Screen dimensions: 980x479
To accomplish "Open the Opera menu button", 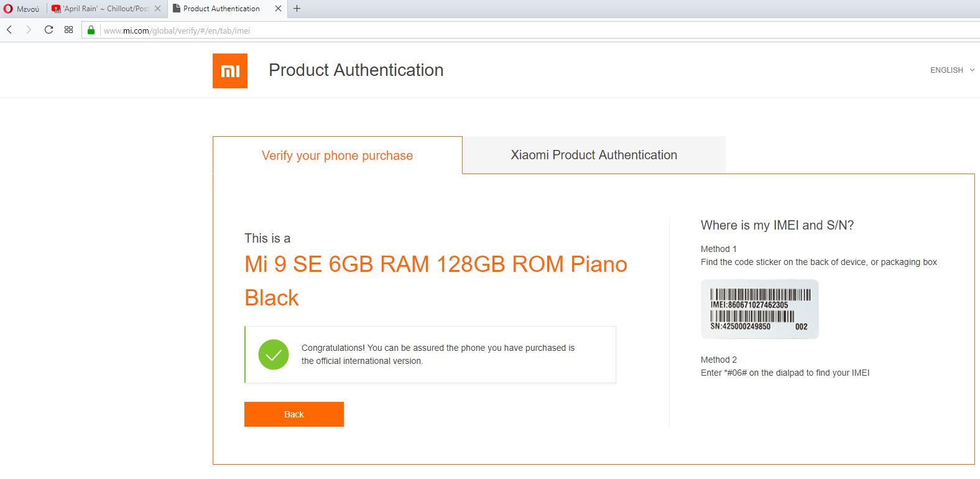I will (21, 9).
